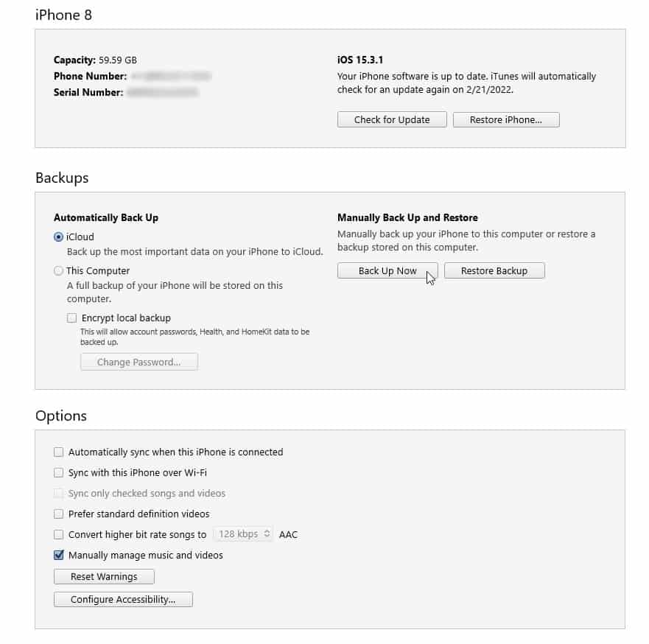Start backup with Back Up Now
Image resolution: width=649 pixels, height=644 pixels.
pyautogui.click(x=387, y=271)
